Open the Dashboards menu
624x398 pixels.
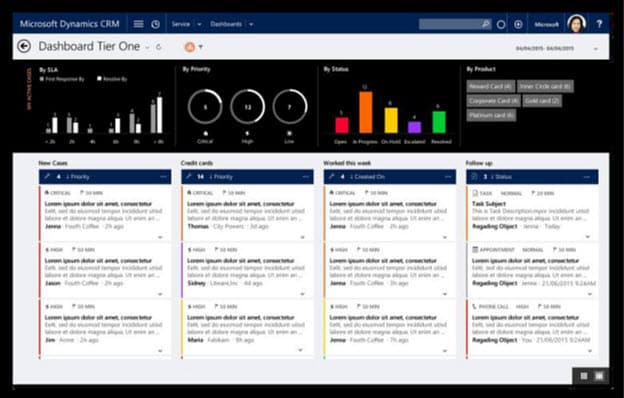(226, 24)
